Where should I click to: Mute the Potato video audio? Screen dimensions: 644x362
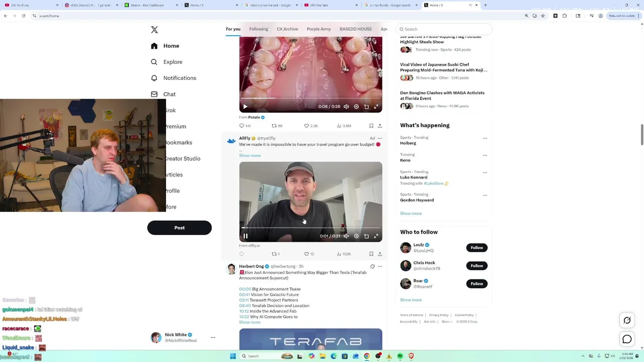346,107
